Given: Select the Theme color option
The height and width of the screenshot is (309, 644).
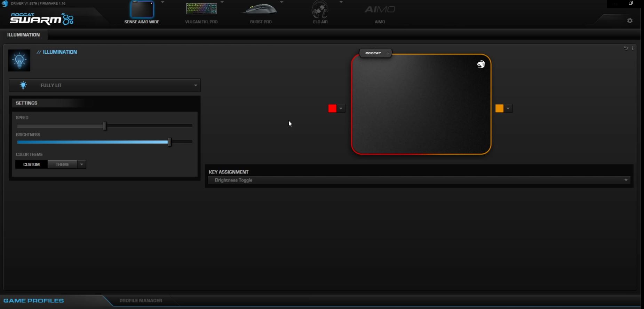Looking at the screenshot, I should pos(62,164).
